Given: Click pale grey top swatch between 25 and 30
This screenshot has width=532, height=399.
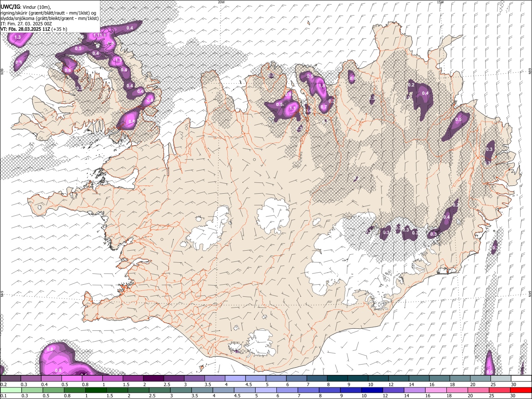Looking at the screenshot, I should point(500,378).
